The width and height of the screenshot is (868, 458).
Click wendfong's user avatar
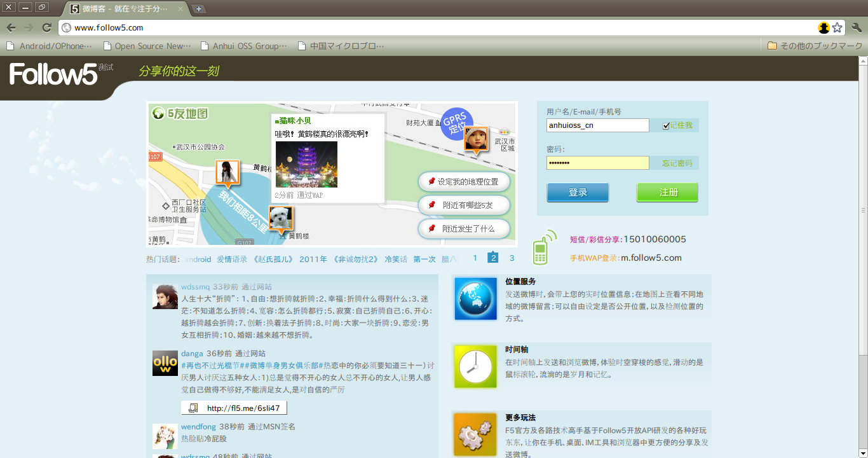click(165, 436)
